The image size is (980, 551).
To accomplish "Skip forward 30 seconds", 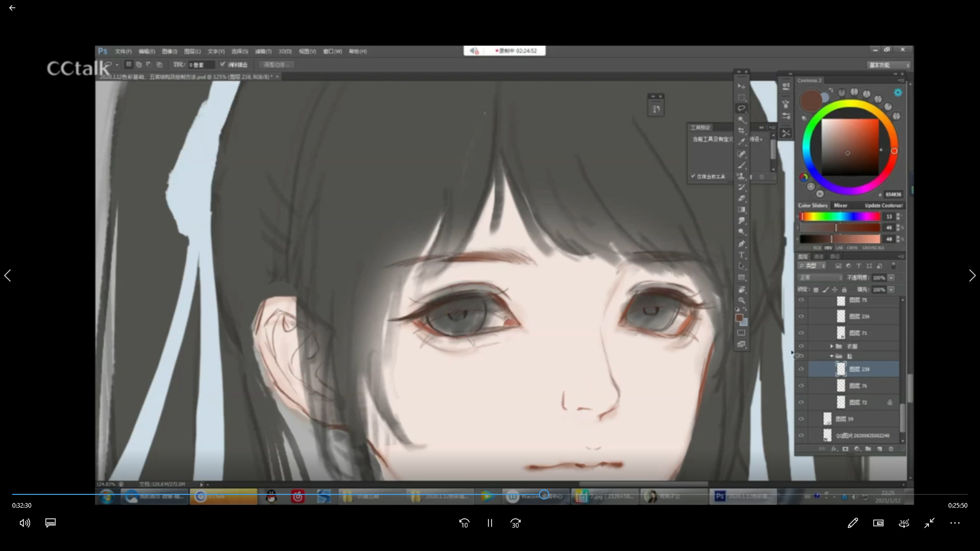I will pyautogui.click(x=516, y=523).
